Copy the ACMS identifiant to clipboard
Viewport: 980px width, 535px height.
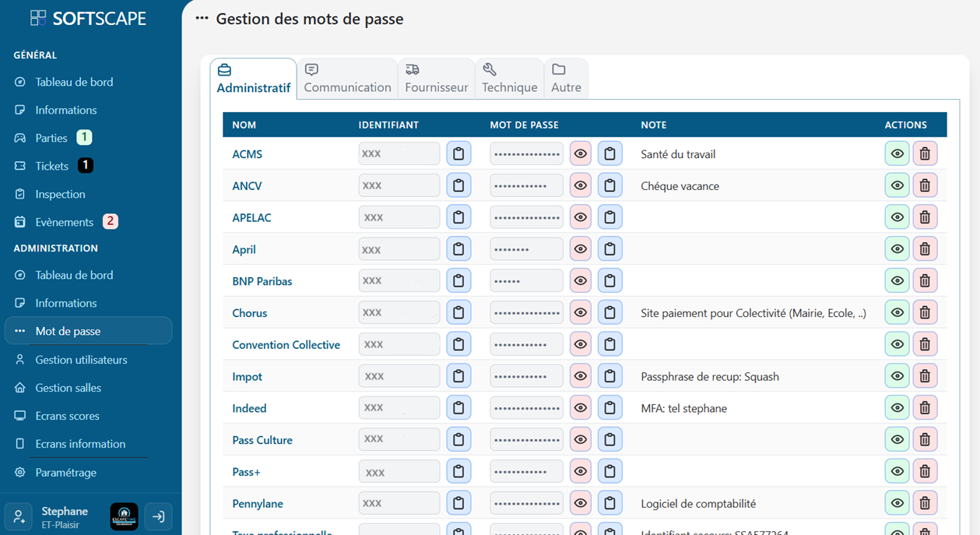[x=458, y=153]
